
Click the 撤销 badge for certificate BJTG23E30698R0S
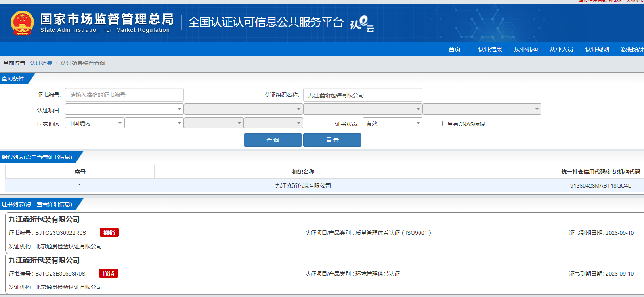click(x=109, y=274)
